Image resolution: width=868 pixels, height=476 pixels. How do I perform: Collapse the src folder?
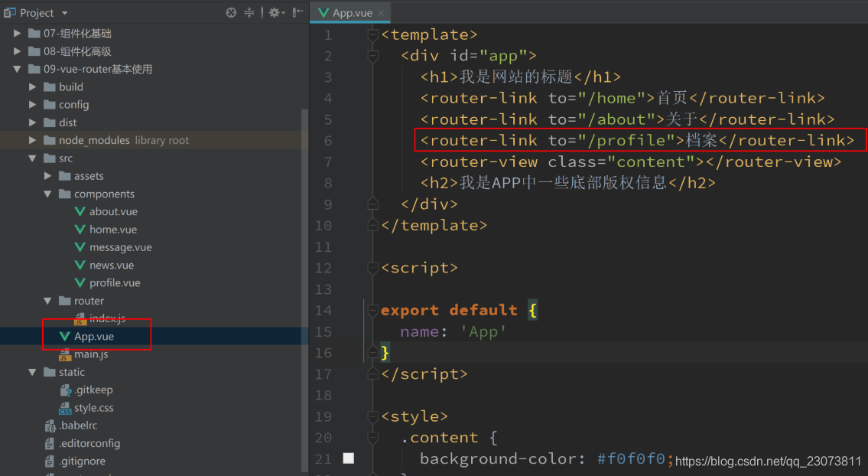point(32,158)
